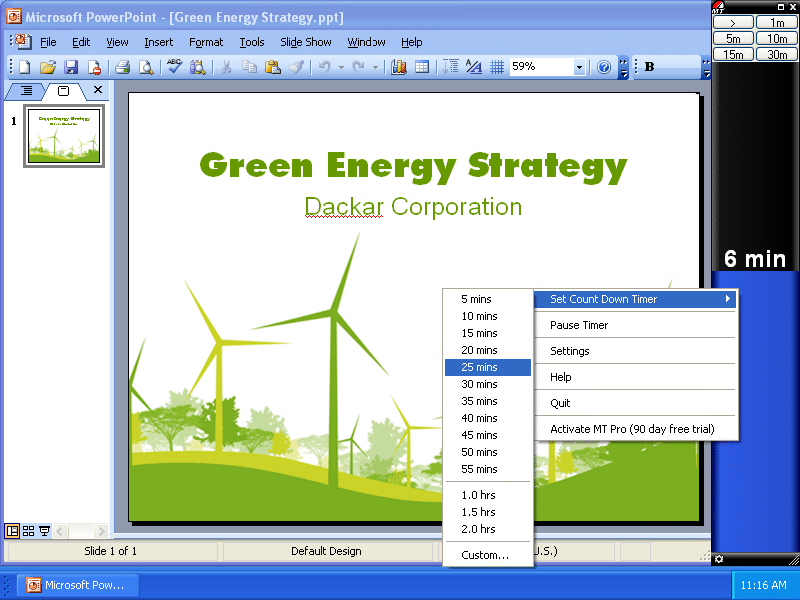Click the slide title Green Energy Strategy
Image resolution: width=800 pixels, height=600 pixels.
pyautogui.click(x=413, y=166)
